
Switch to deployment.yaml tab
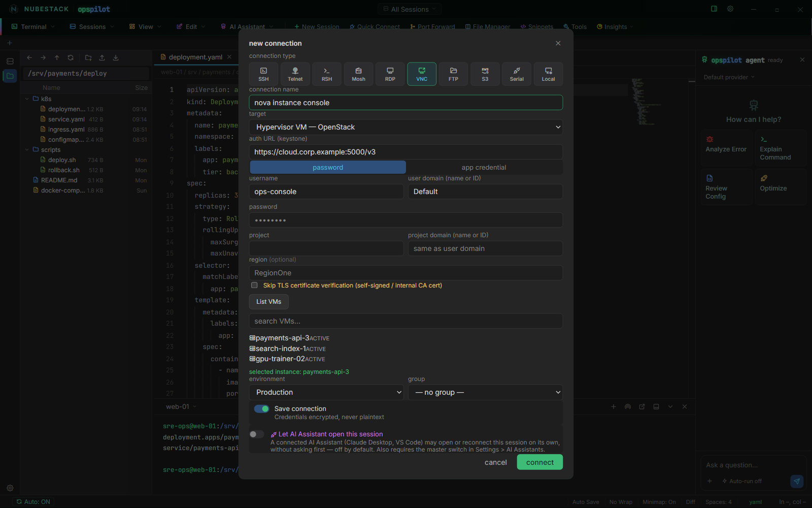(x=195, y=57)
